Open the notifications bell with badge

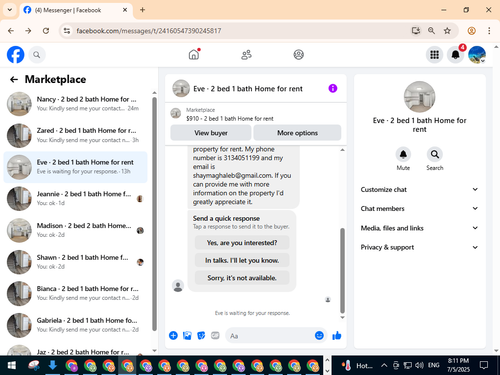click(x=456, y=55)
